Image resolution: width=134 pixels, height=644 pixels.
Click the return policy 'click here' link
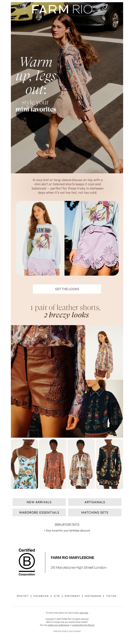(84, 613)
